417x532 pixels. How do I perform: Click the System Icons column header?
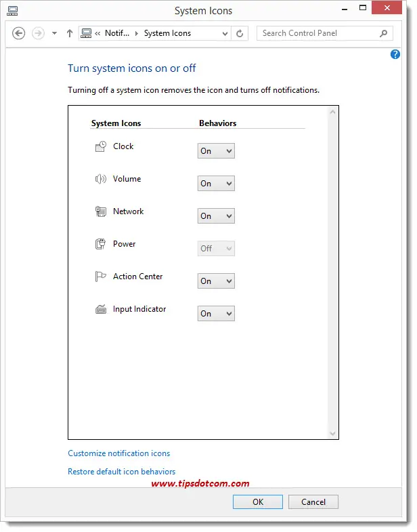(116, 123)
